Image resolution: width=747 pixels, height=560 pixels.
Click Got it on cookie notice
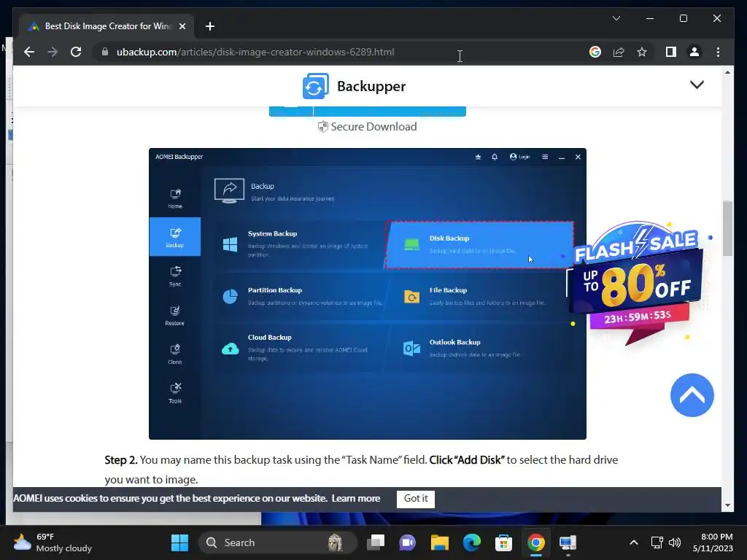415,499
